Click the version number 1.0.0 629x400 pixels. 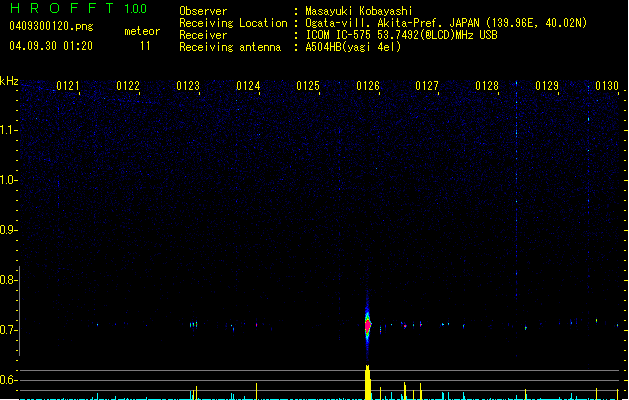pyautogui.click(x=136, y=9)
